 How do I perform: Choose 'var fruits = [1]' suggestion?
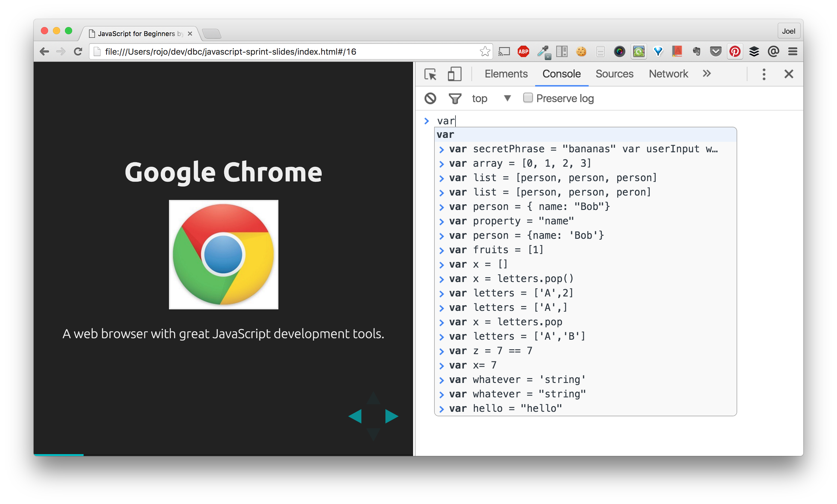[586, 250]
